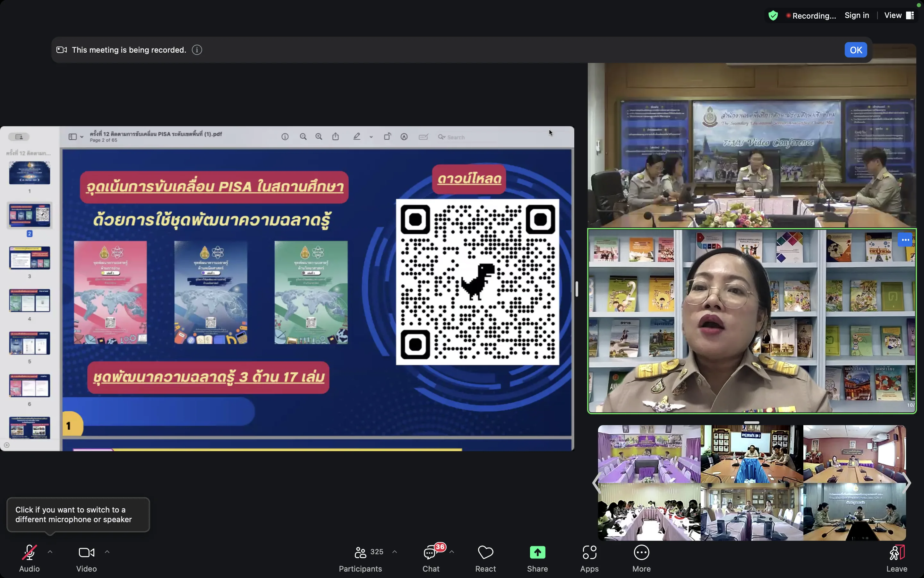This screenshot has width=924, height=578.
Task: Click the pink book cover on slide
Action: [110, 293]
